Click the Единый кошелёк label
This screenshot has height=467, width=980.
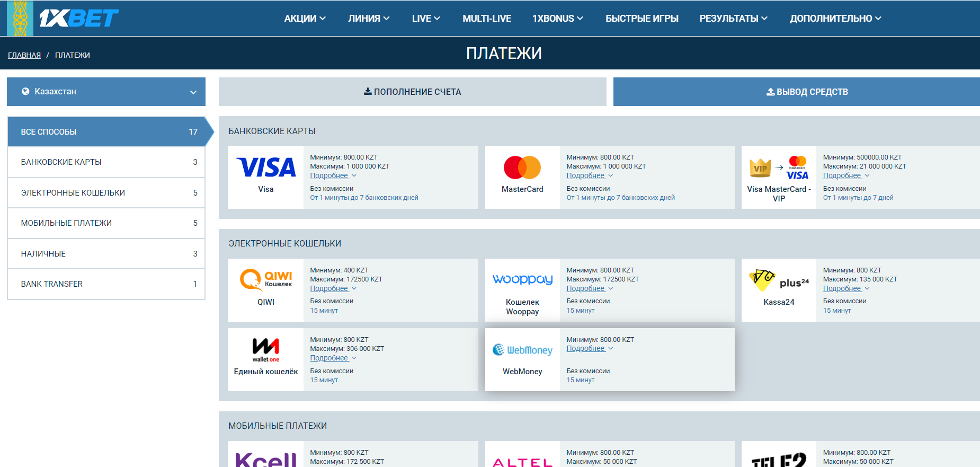(266, 372)
